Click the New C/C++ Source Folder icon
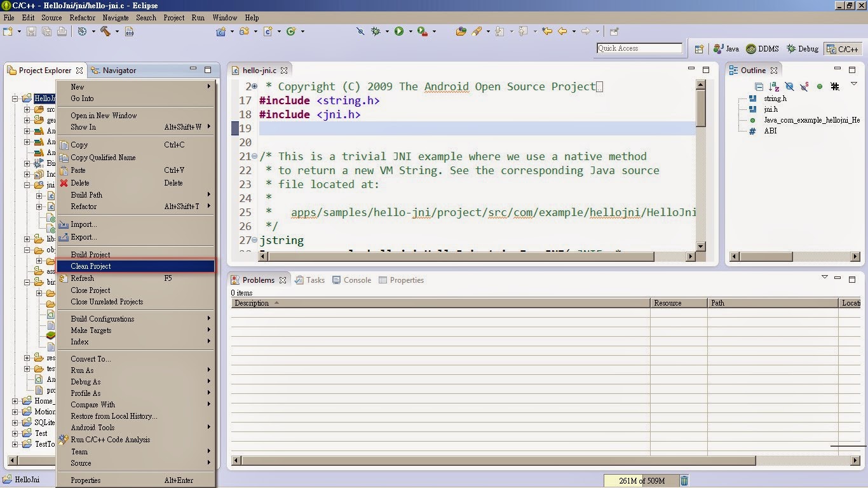This screenshot has height=488, width=868. click(x=244, y=31)
